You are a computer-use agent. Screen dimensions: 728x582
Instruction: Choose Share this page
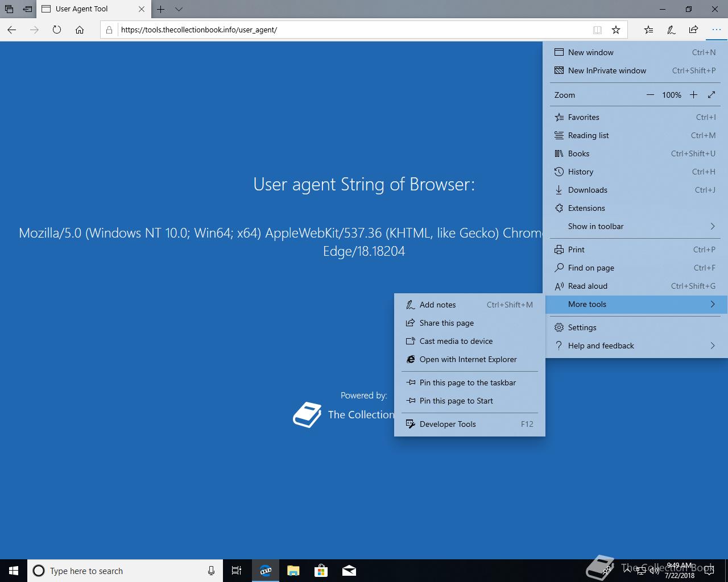(470, 323)
